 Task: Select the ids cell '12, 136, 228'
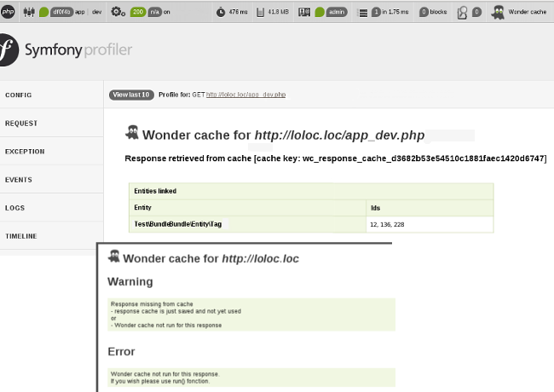coord(430,224)
